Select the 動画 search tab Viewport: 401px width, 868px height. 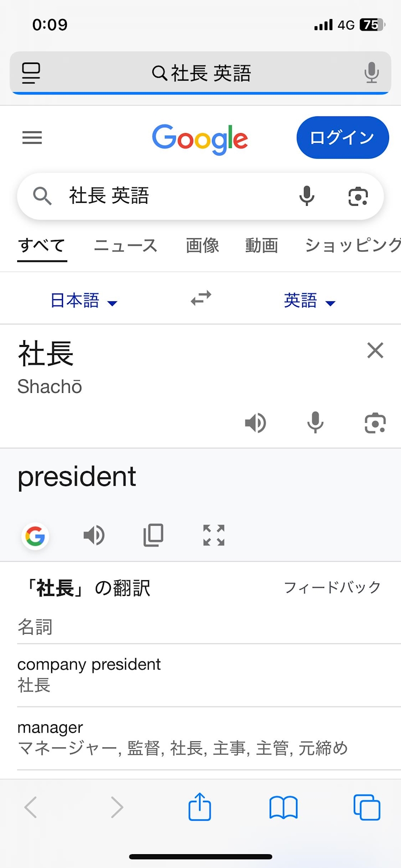click(262, 246)
